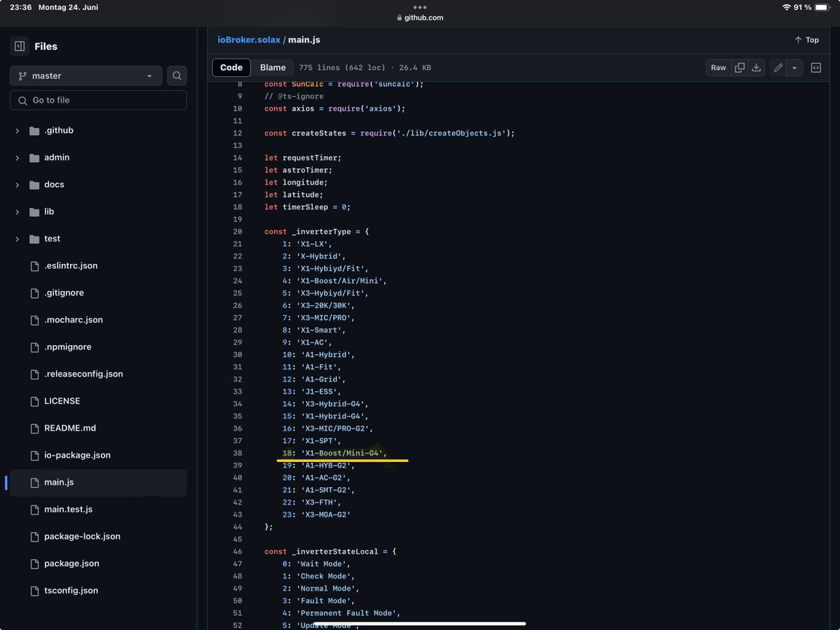Click the Files heading label
840x630 pixels.
coord(45,46)
